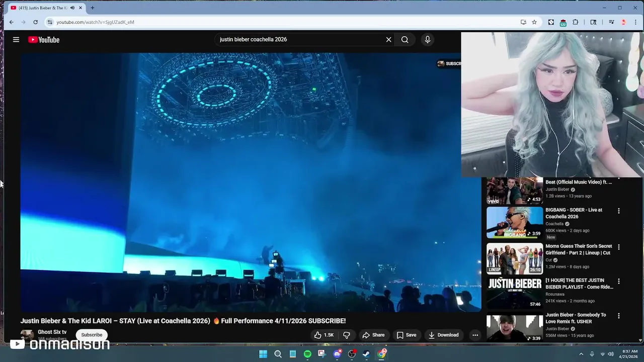
Task: Reload the YouTube page
Action: point(35,22)
